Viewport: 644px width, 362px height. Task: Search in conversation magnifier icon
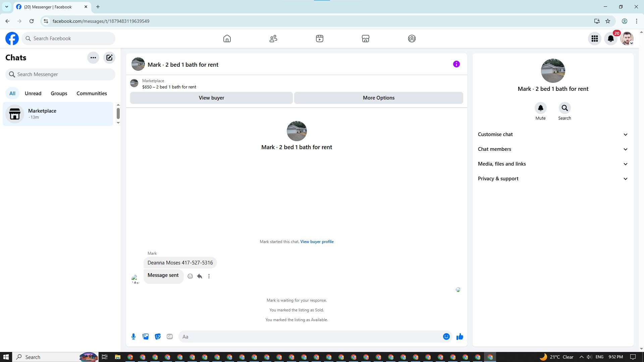coord(565,108)
